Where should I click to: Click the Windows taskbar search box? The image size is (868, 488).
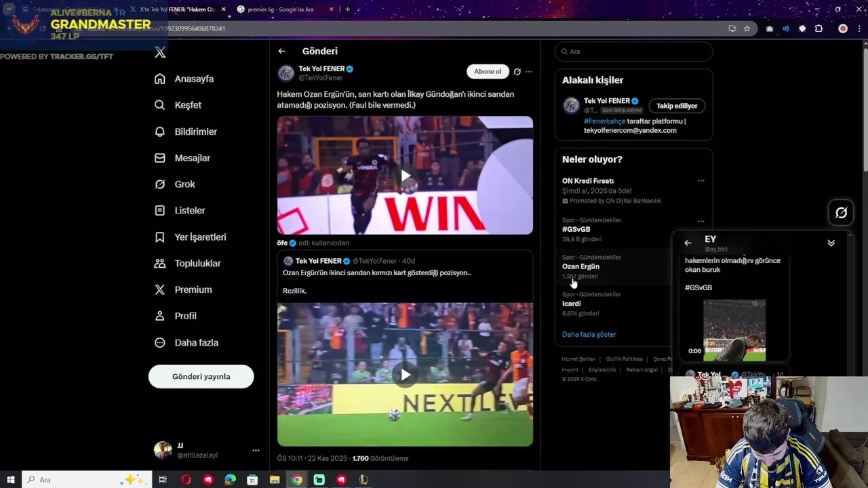(x=86, y=480)
